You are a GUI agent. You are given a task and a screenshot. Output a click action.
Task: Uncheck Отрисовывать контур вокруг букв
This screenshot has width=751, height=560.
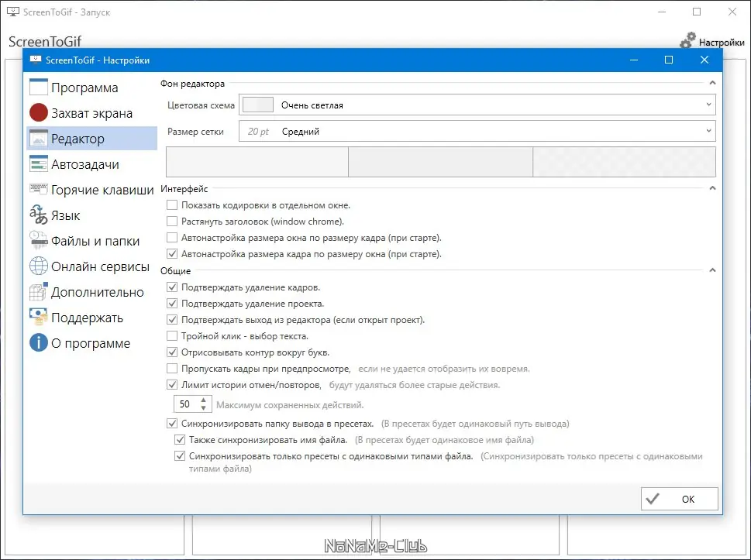coord(172,352)
